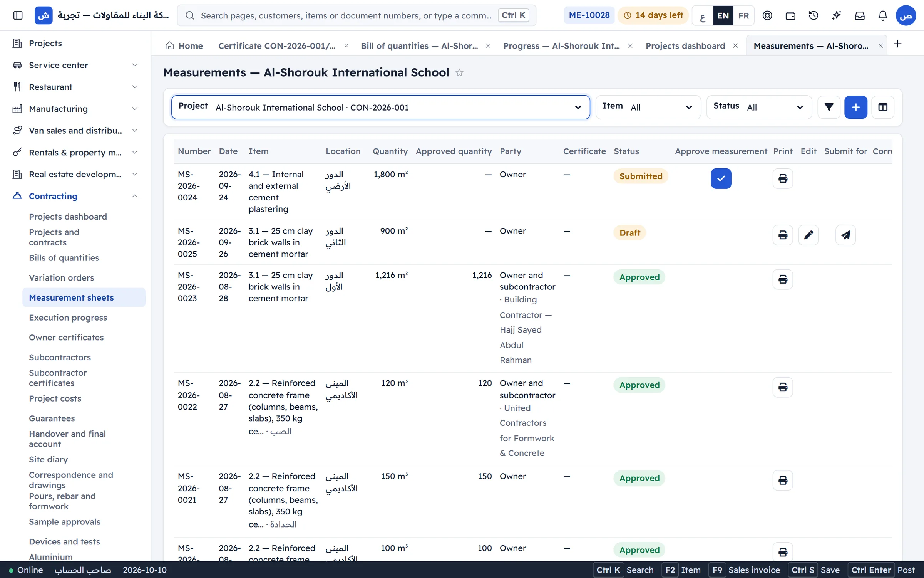This screenshot has height=578, width=924.
Task: Open the Status filter dropdown
Action: [759, 107]
